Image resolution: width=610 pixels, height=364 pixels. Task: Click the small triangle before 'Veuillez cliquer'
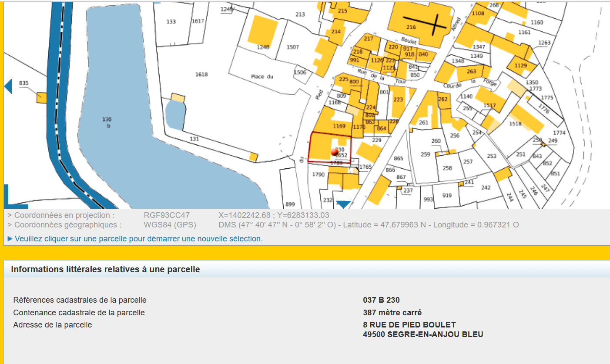coord(10,239)
